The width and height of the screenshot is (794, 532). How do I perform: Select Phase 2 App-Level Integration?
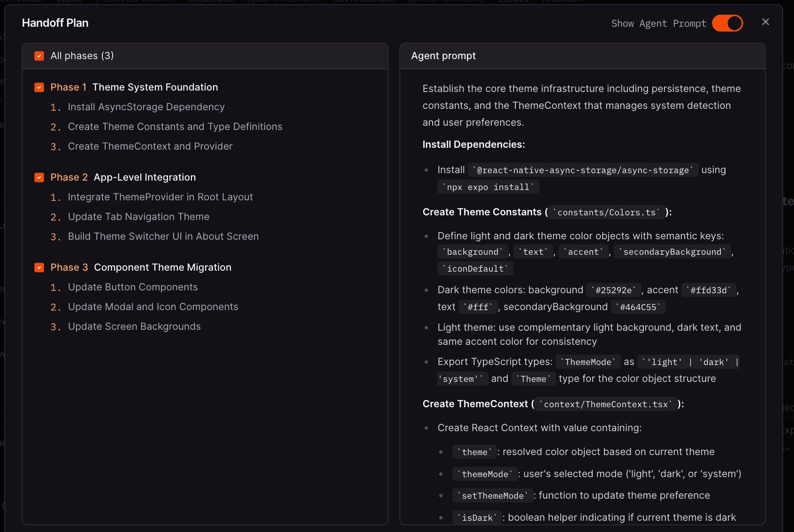(145, 177)
